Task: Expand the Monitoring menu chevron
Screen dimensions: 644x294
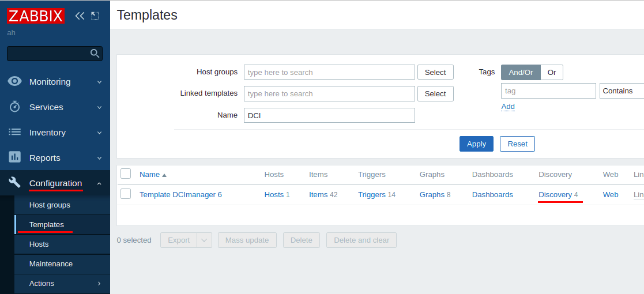Action: pos(99,82)
